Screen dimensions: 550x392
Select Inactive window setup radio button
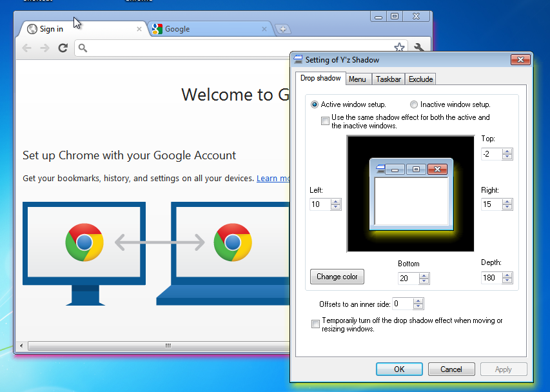414,104
